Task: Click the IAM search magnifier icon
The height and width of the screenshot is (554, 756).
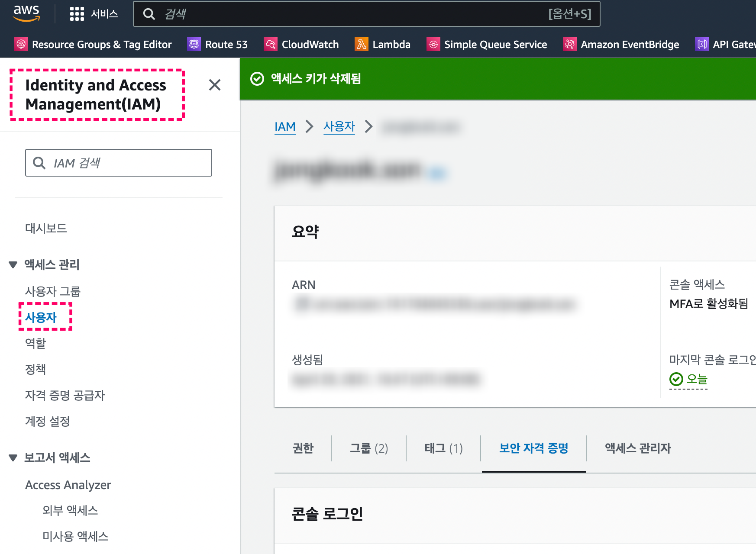Action: point(39,163)
